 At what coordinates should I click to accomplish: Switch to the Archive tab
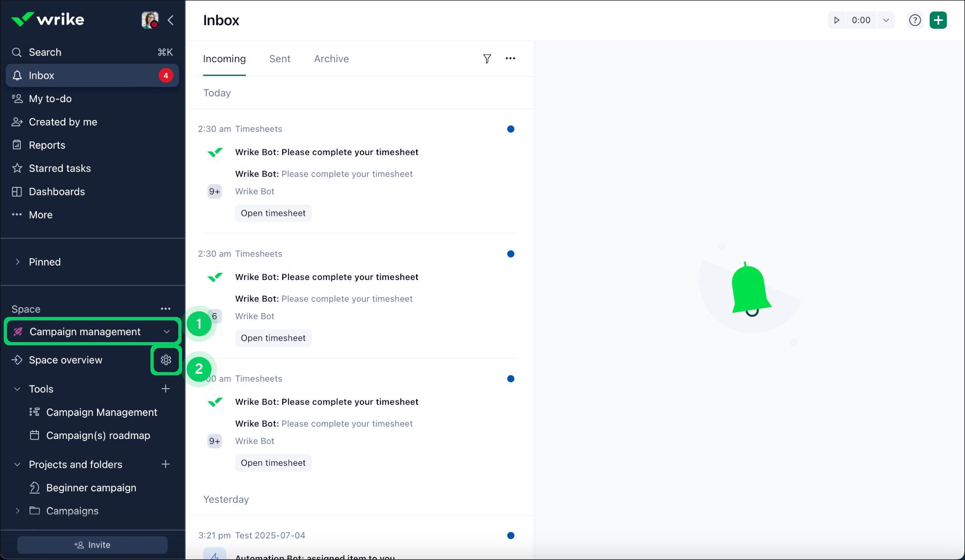331,59
